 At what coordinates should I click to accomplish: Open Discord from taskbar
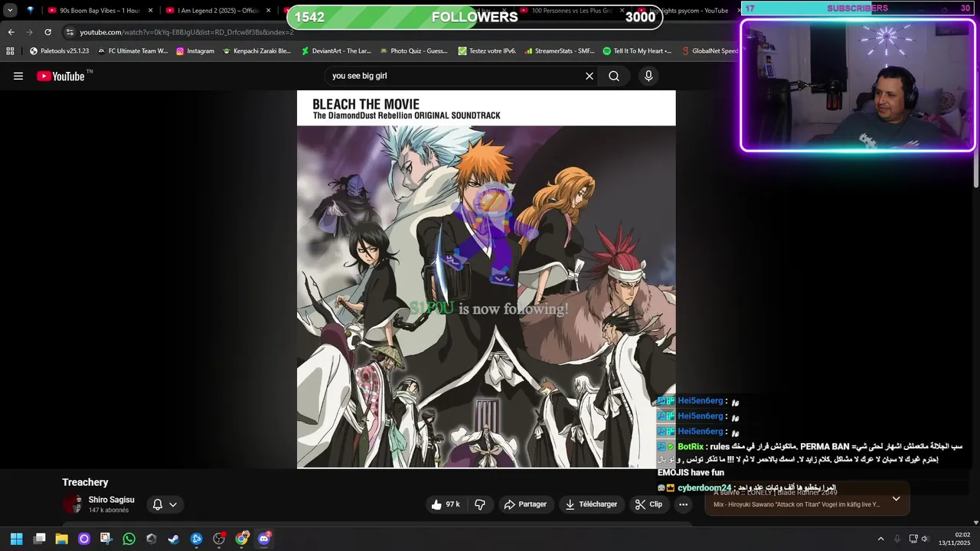[x=265, y=539]
